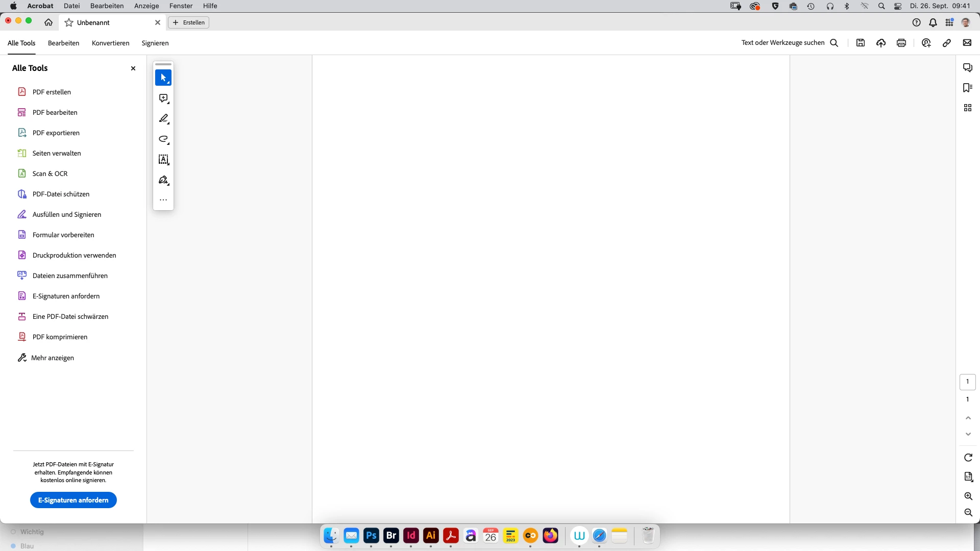Open the comments panel on right
The width and height of the screenshot is (980, 551).
click(967, 68)
